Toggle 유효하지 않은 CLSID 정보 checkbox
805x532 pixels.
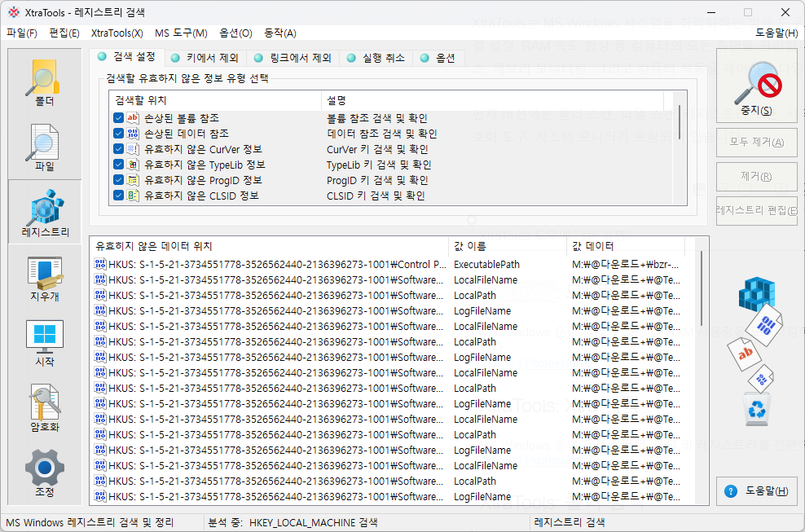(x=119, y=196)
